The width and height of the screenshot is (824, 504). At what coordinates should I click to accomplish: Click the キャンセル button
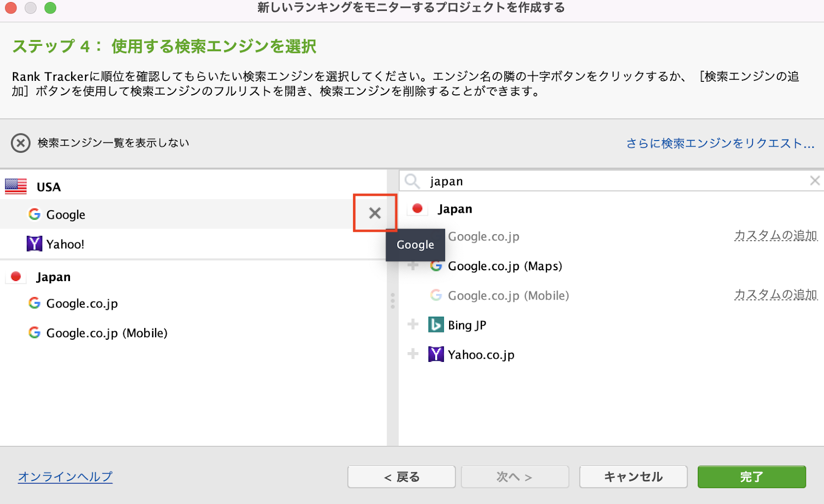633,477
